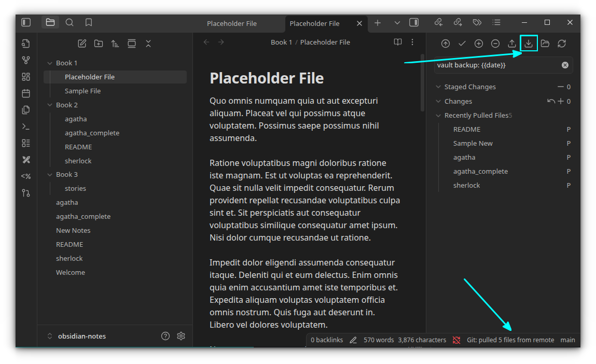Click the Git pull download icon

[x=528, y=44]
